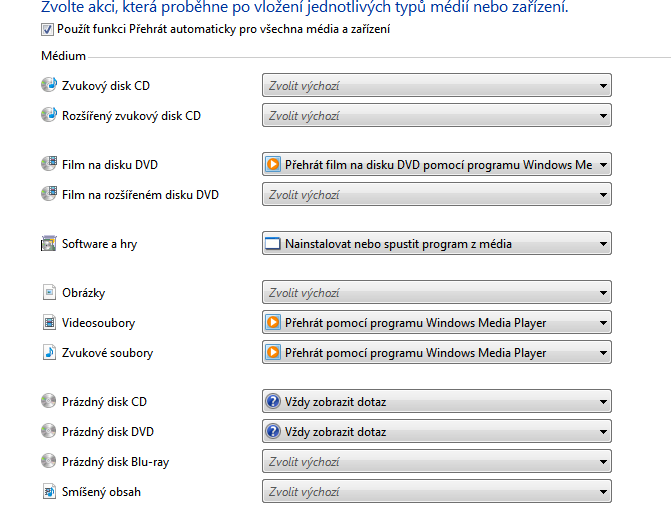Image resolution: width=671 pixels, height=516 pixels.
Task: Open the Obrázky default action dropdown
Action: click(x=436, y=293)
